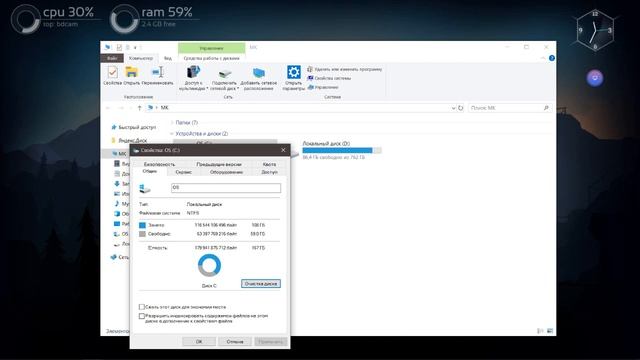Collapse the ribbon with the chevron

(x=542, y=58)
